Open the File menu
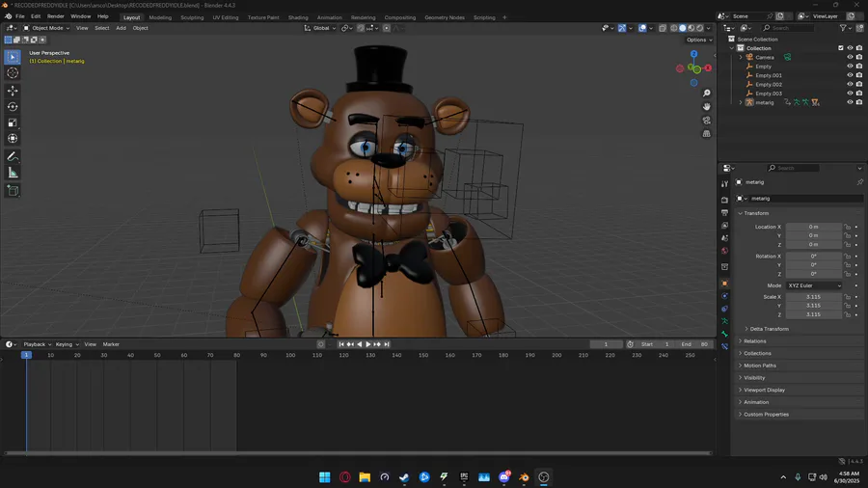Image resolution: width=868 pixels, height=488 pixels. coord(20,16)
